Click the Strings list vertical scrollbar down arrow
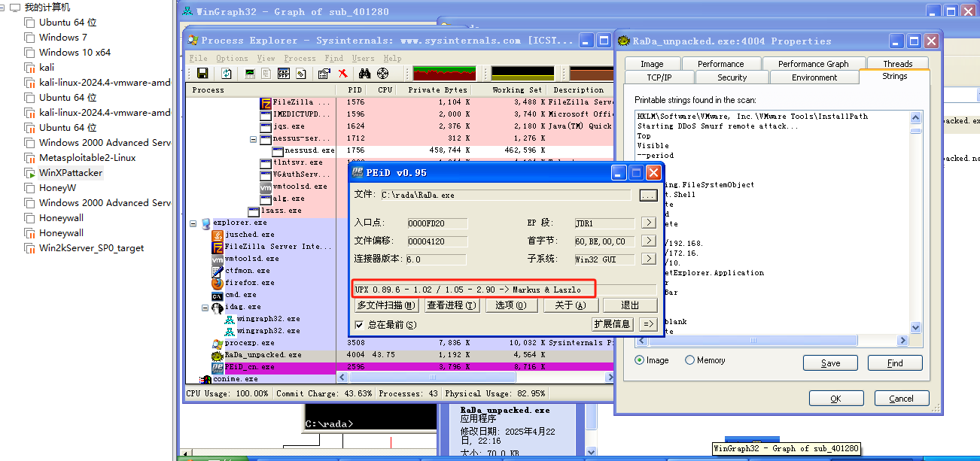Viewport: 980px width, 461px height. tap(915, 327)
